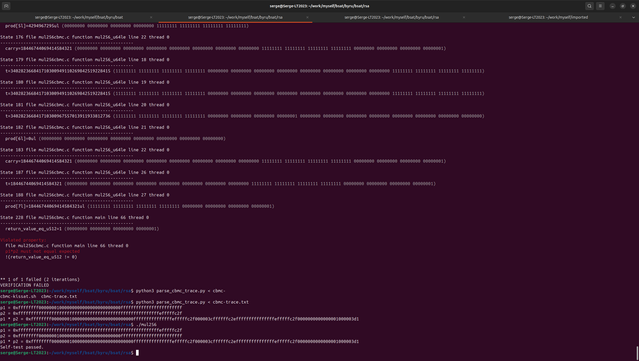The image size is (639, 361).
Task: Click the t= value under State 187
Action: point(220,184)
